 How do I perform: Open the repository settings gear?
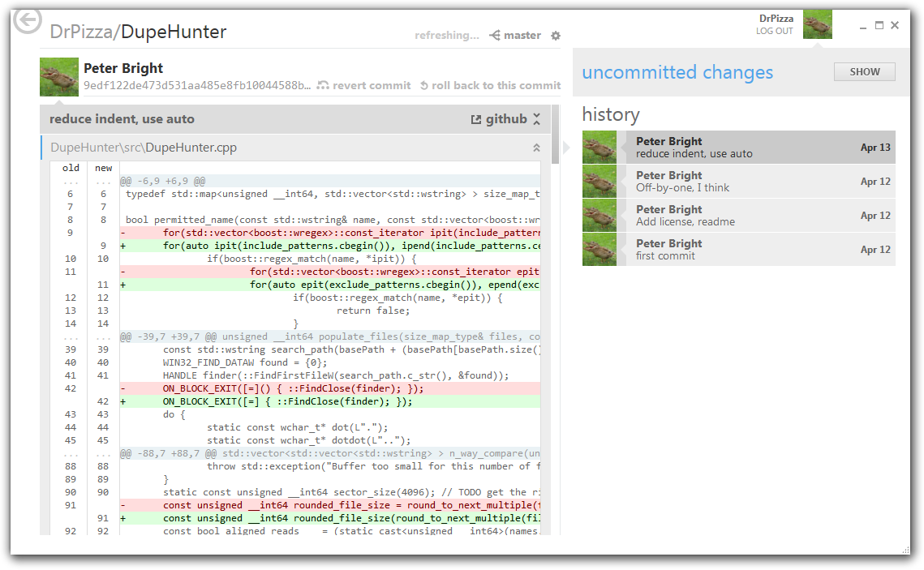tap(556, 35)
